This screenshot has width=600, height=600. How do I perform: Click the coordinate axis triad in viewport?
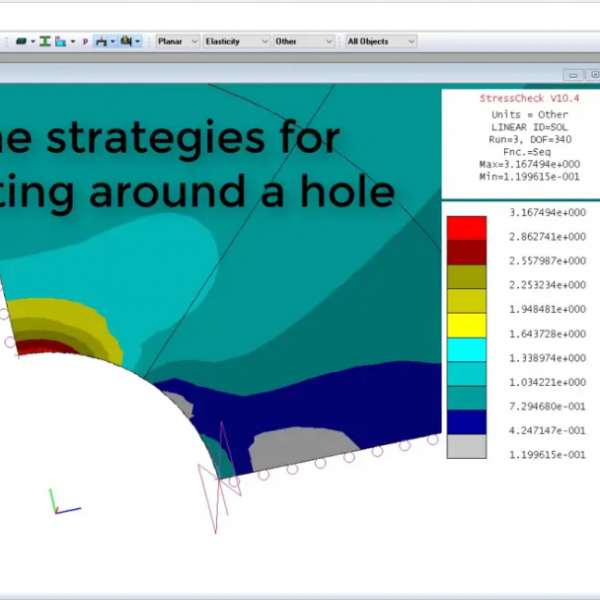(64, 502)
